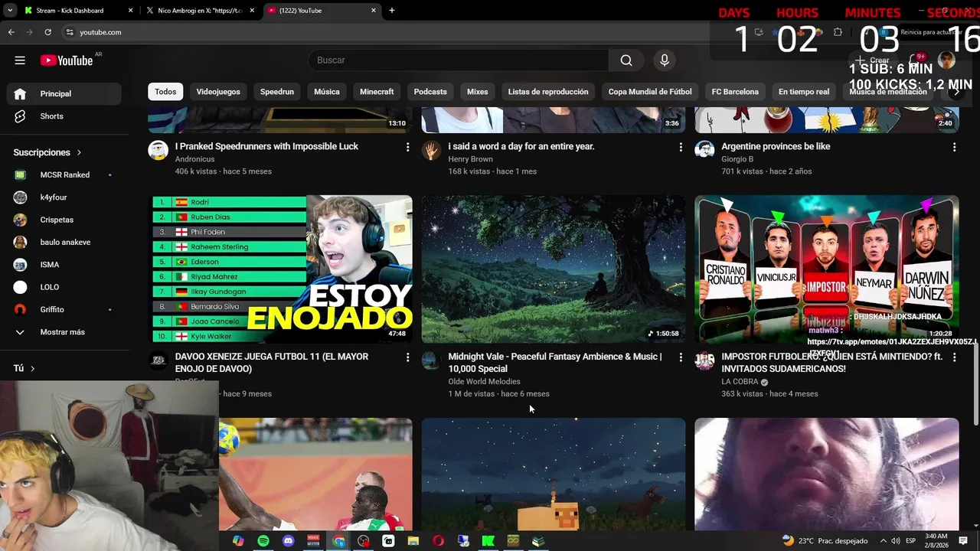Open Henry Brown channel avatar
Image resolution: width=980 pixels, height=551 pixels.
pyautogui.click(x=432, y=150)
